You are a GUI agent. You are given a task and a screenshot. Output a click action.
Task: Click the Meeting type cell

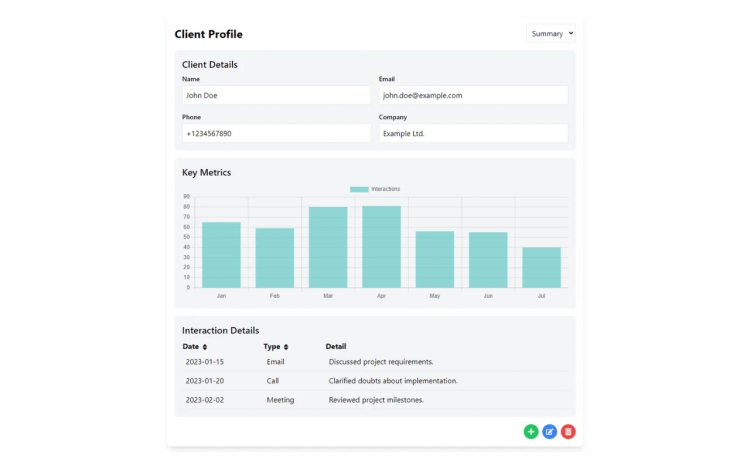(280, 400)
